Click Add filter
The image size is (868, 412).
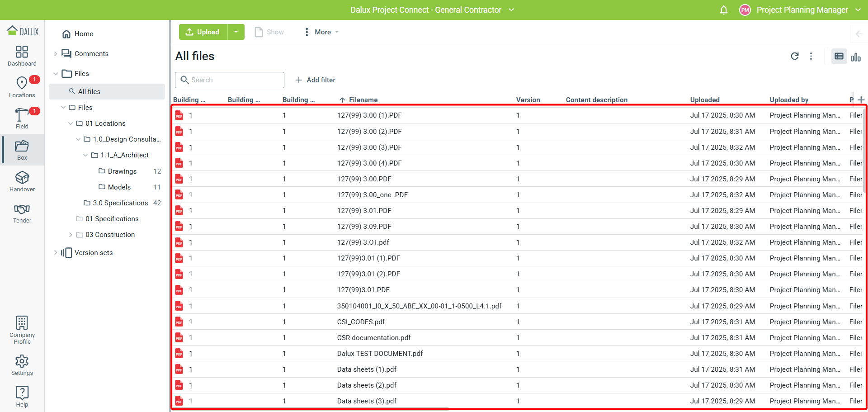(x=316, y=80)
